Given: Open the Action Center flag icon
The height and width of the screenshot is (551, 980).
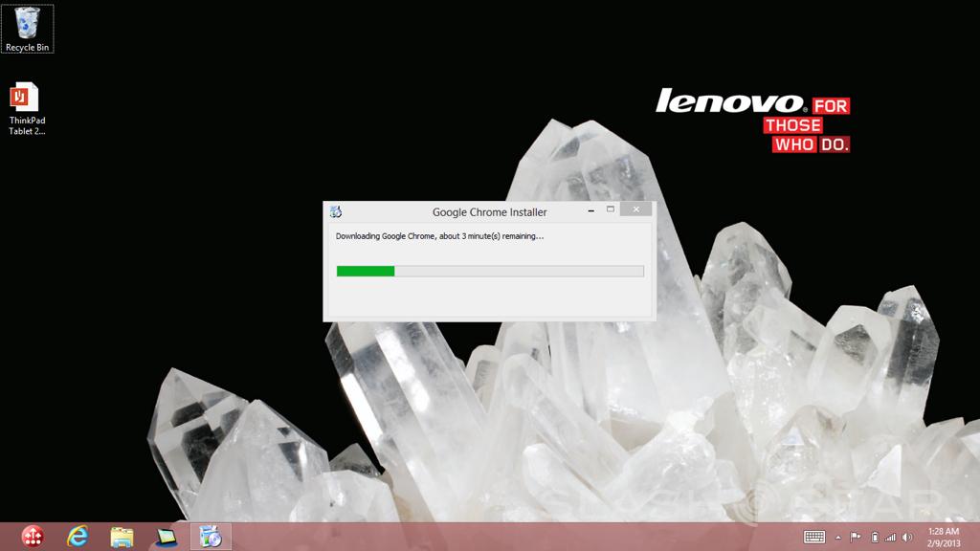Looking at the screenshot, I should tap(856, 537).
